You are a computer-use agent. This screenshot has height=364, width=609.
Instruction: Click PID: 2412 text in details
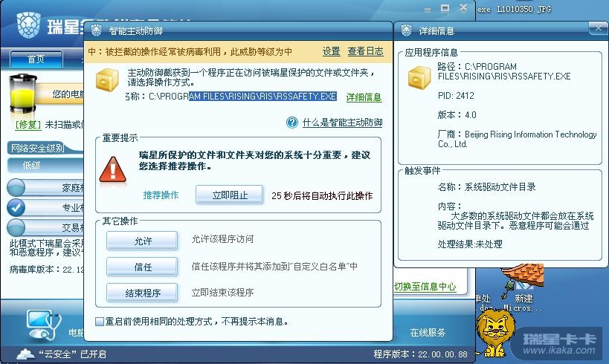pyautogui.click(x=456, y=96)
